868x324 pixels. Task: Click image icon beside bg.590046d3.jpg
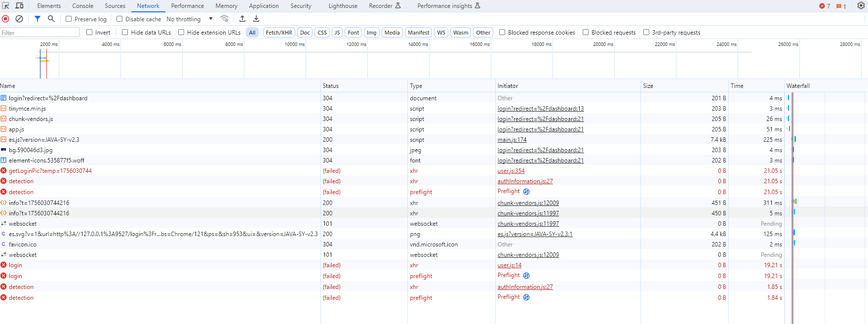coord(3,150)
